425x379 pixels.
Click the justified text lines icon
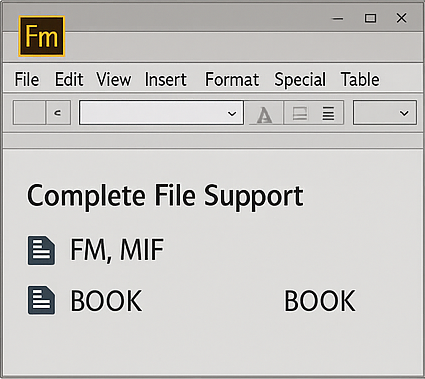328,113
